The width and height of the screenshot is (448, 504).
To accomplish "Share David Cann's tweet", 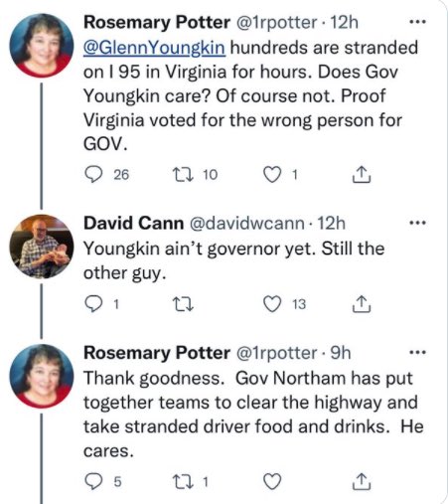I will tap(362, 304).
